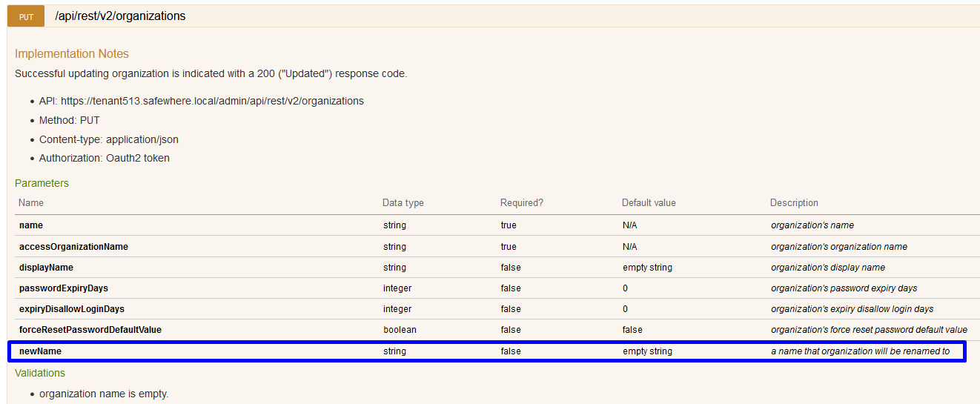Select the displayName parameter name
Viewport: 980px width, 404px height.
point(46,268)
